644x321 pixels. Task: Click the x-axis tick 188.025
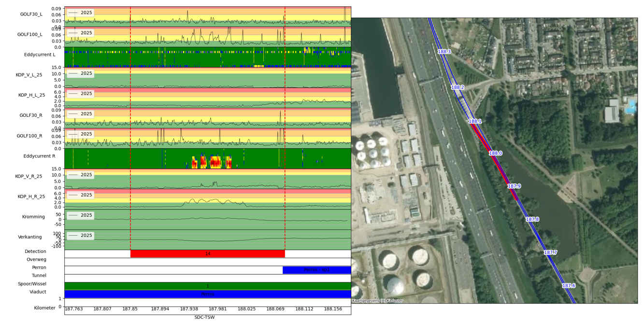(x=246, y=309)
